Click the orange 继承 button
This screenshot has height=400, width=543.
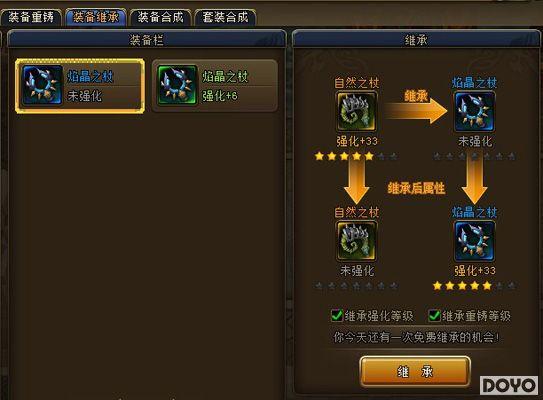tap(415, 372)
